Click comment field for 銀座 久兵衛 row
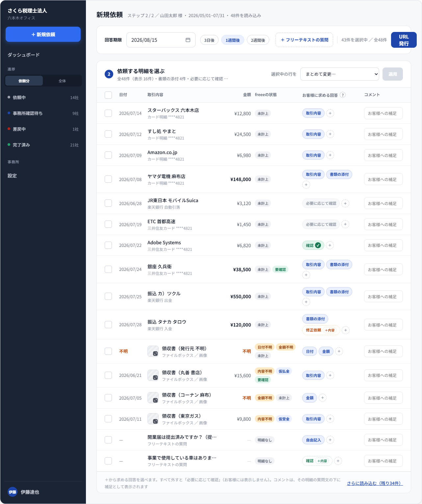 pyautogui.click(x=383, y=269)
